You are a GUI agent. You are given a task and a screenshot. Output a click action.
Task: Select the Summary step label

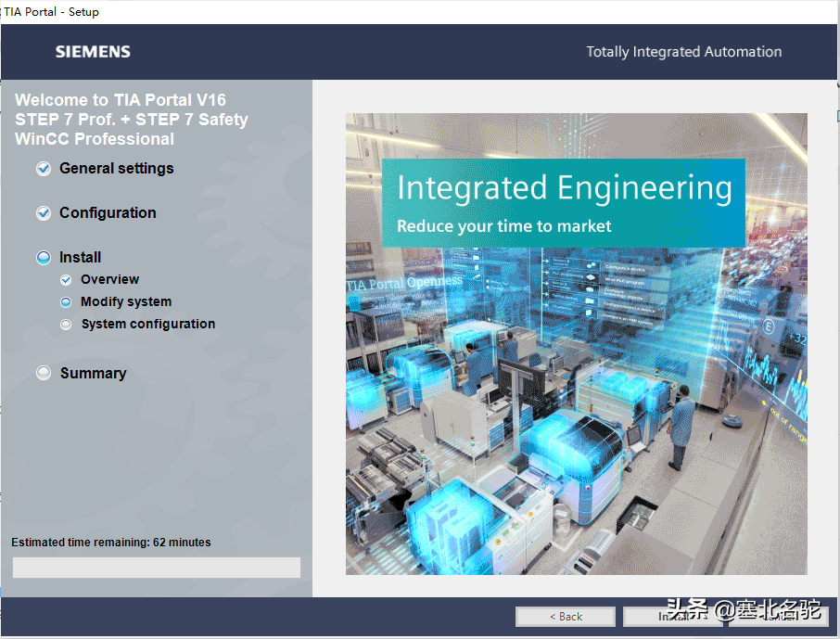[94, 373]
